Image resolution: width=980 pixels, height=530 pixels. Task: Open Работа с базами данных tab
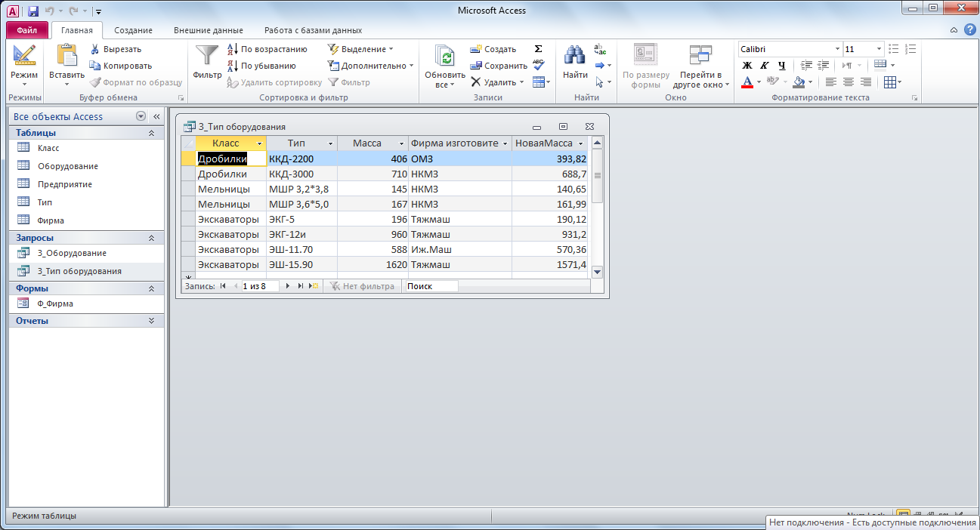(313, 30)
